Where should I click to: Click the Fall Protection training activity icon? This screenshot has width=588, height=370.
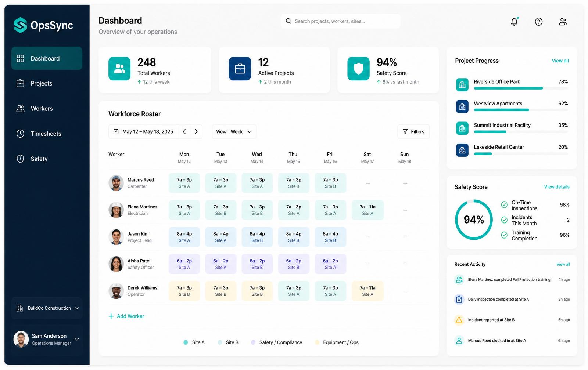pos(459,279)
